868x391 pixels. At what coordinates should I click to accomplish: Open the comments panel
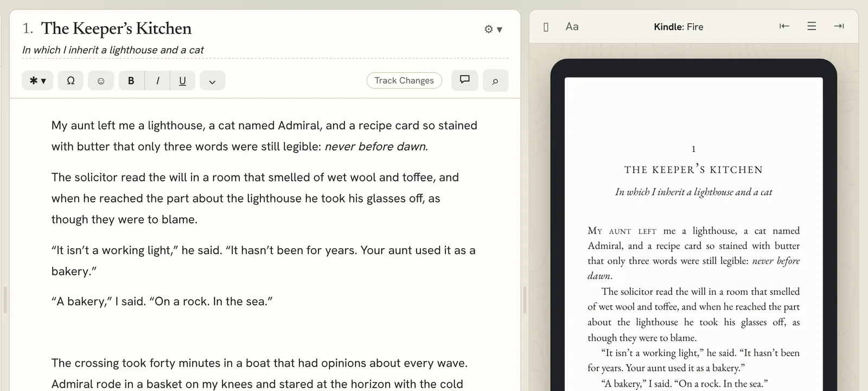[465, 80]
